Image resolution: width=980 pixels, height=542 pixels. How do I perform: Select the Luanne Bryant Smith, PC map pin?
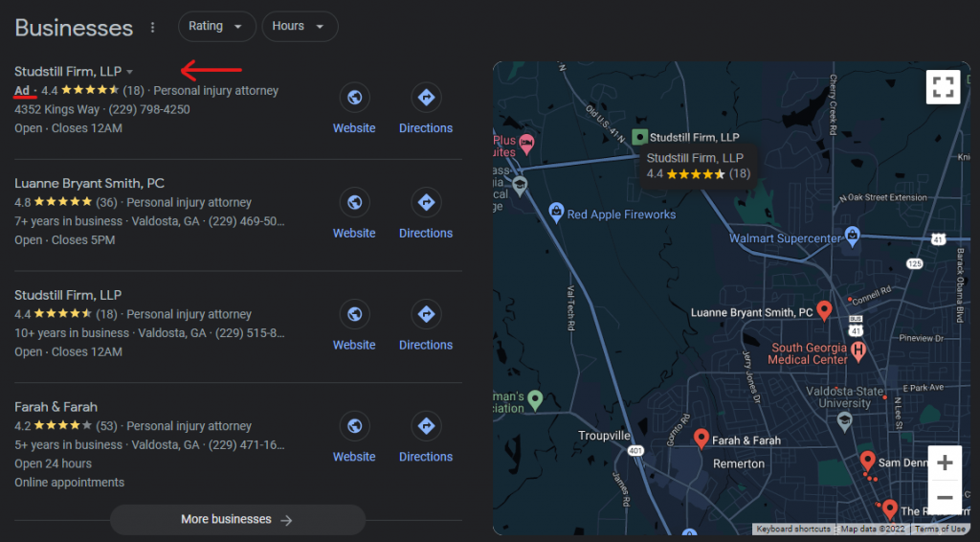coord(824,310)
